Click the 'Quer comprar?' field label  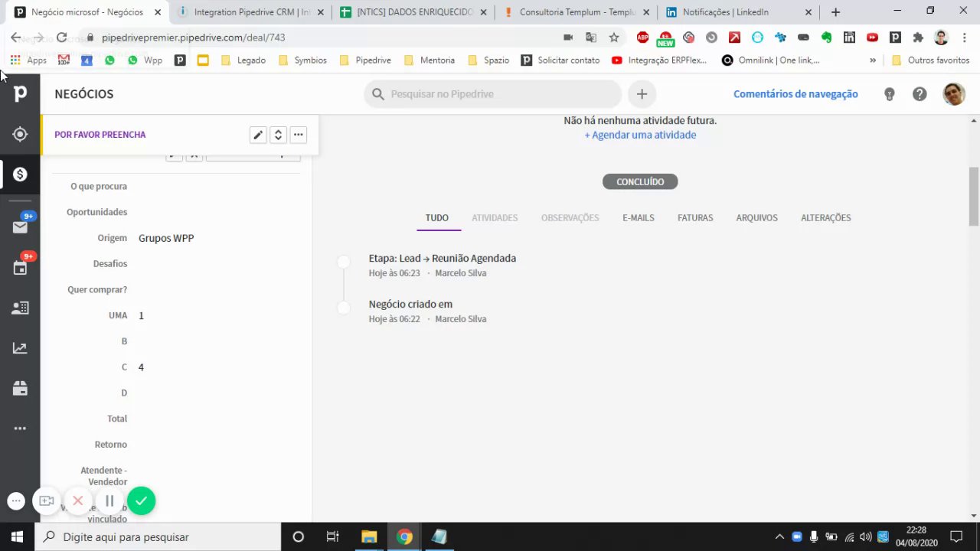click(x=97, y=289)
